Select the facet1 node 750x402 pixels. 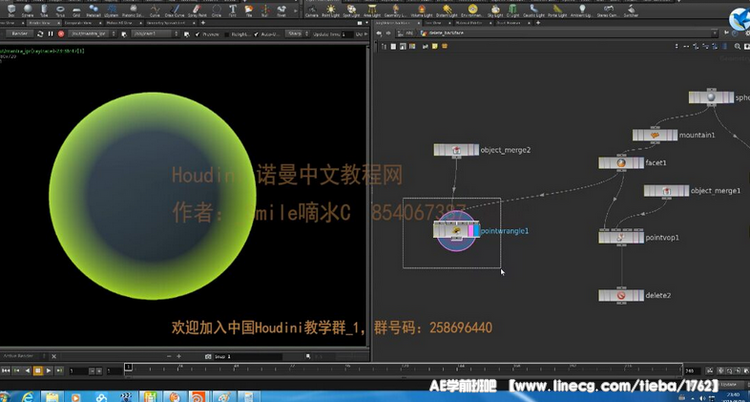pos(621,163)
